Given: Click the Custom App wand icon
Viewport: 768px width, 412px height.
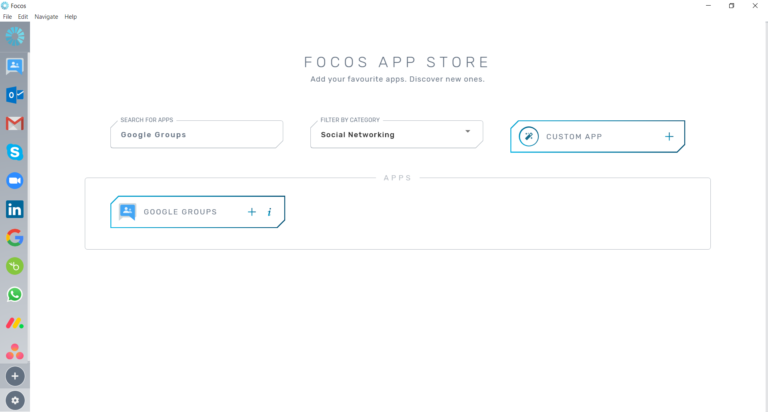Looking at the screenshot, I should click(529, 136).
